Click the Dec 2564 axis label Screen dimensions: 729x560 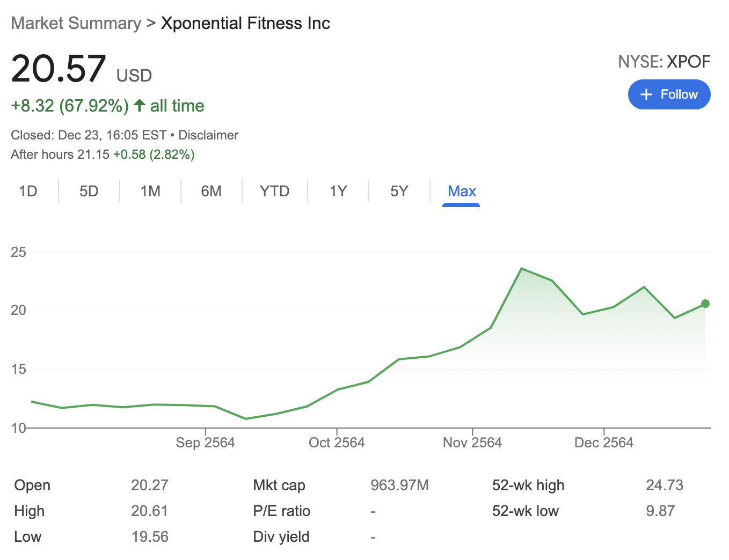[x=604, y=443]
